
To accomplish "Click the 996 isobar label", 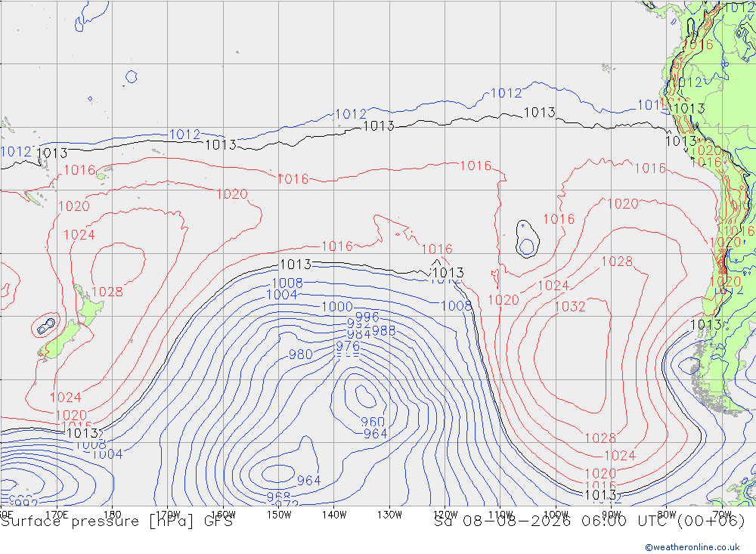I will coord(367,317).
